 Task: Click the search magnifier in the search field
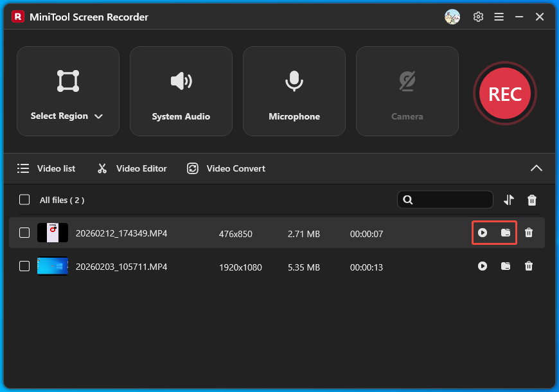(408, 200)
